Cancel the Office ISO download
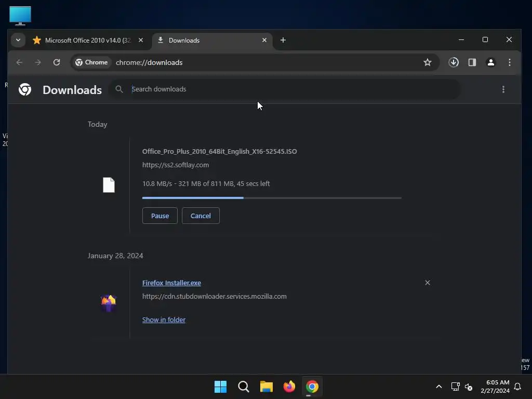Screen dimensions: 532x399 point(201,216)
